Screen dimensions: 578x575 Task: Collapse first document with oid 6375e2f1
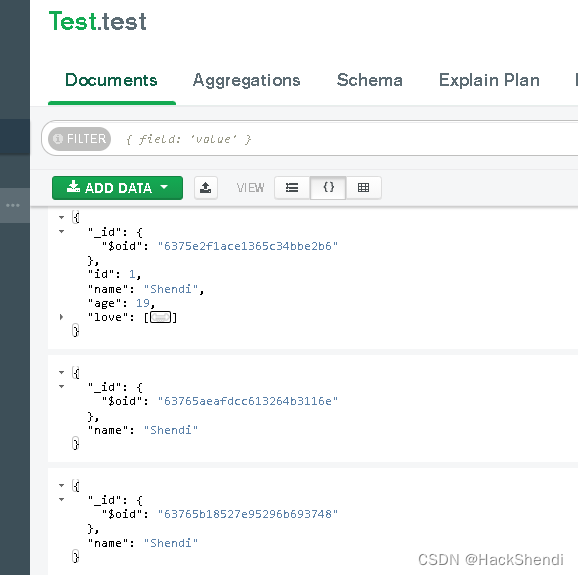(x=62, y=217)
